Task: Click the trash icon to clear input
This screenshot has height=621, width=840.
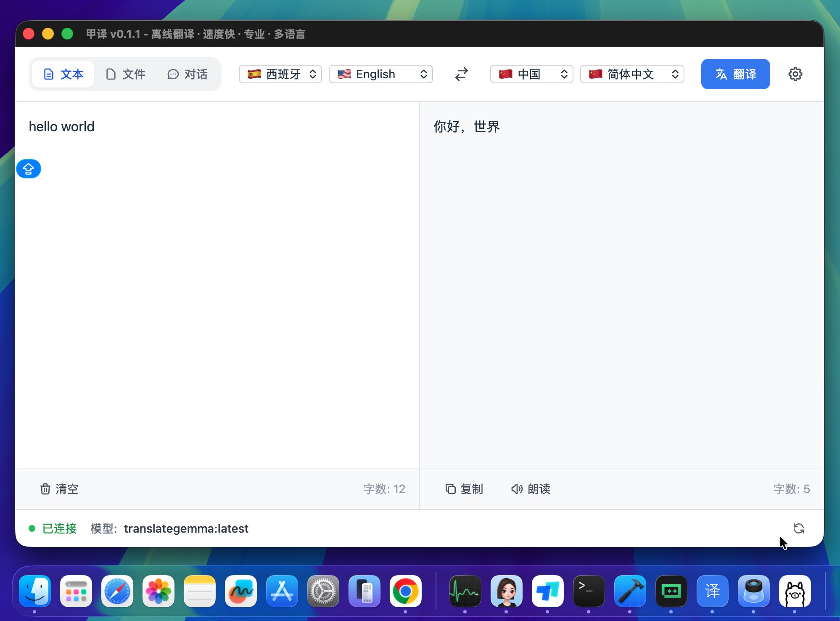Action: [x=45, y=489]
